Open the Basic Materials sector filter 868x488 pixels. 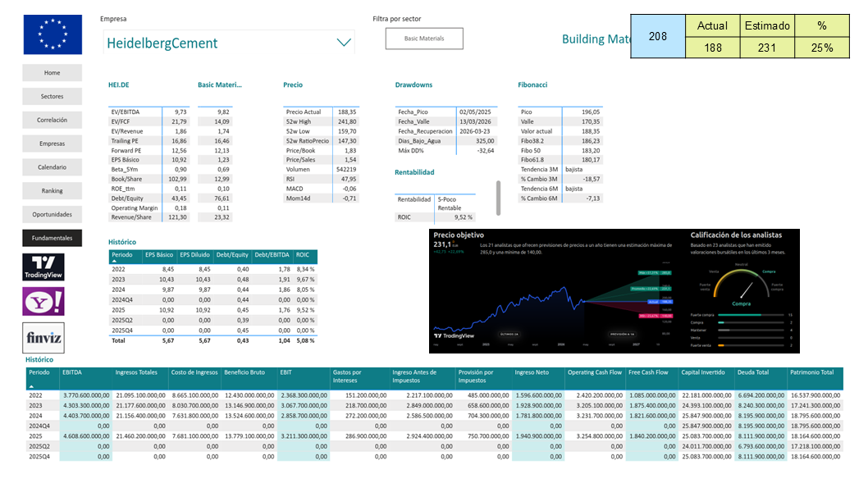(x=424, y=39)
